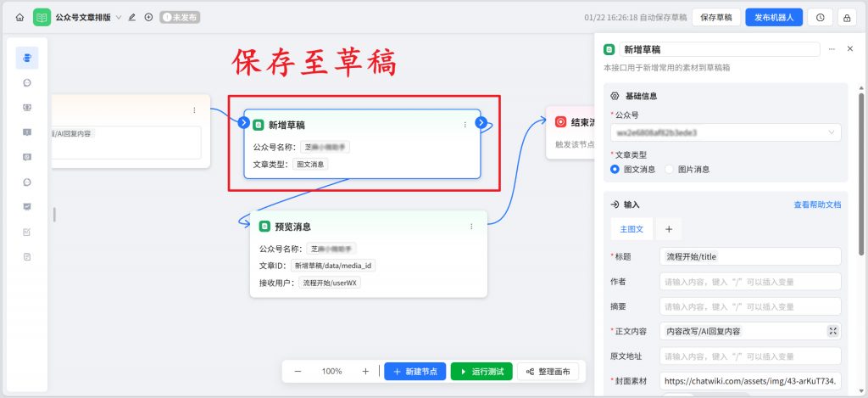Click 整理画布 button

tap(548, 372)
